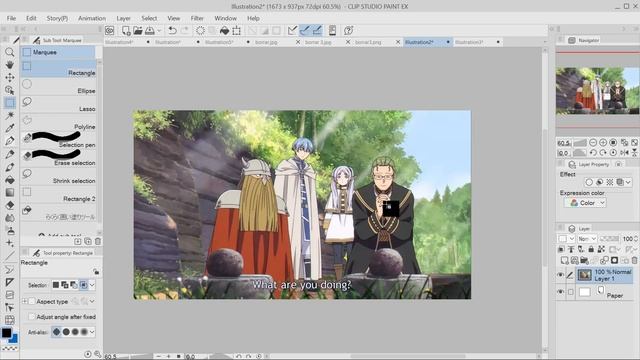The height and width of the screenshot is (360, 640).
Task: Choose the Lasso sub tool
Action: coord(58,104)
